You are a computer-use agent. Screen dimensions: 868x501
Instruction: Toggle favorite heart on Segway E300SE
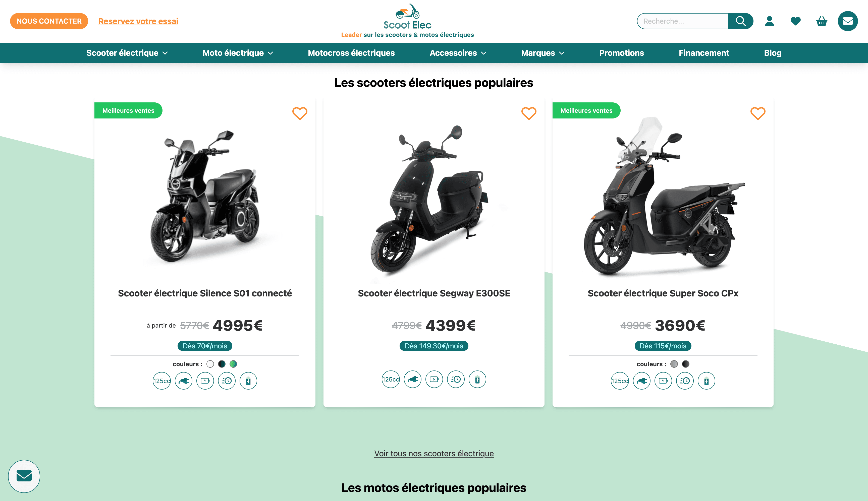click(x=528, y=113)
